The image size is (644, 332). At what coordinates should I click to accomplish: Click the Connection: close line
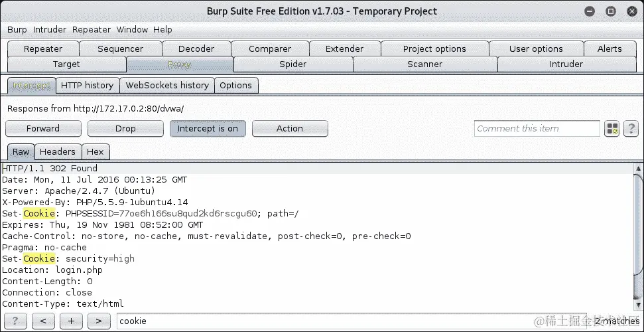click(x=47, y=293)
